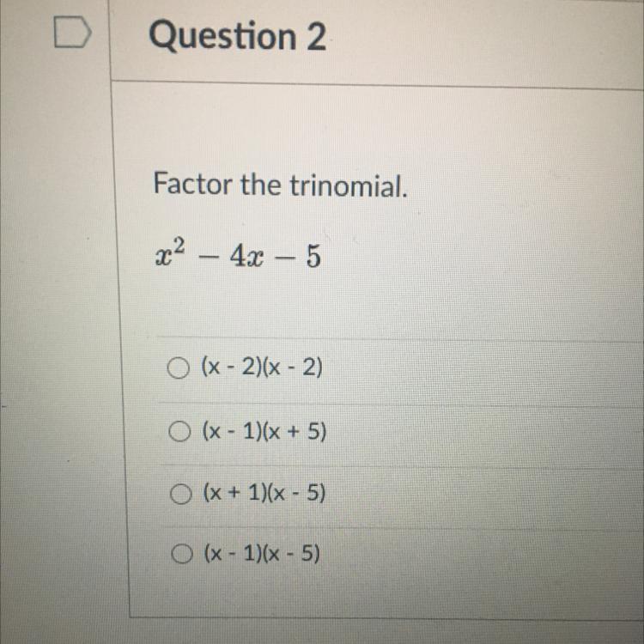
Task: Click the x² term of the trinomial
Action: 171,255
